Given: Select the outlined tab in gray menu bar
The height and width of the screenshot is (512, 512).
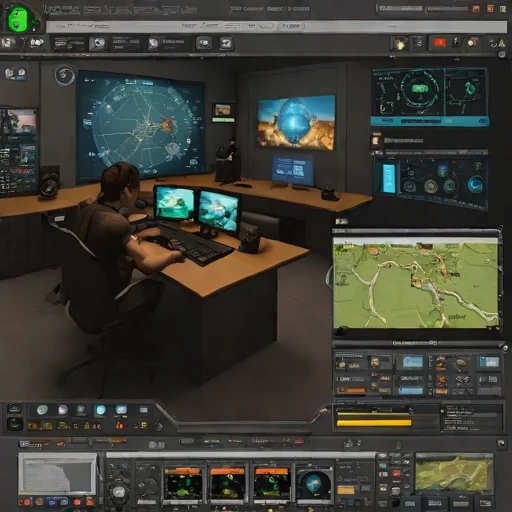Looking at the screenshot, I should [291, 26].
